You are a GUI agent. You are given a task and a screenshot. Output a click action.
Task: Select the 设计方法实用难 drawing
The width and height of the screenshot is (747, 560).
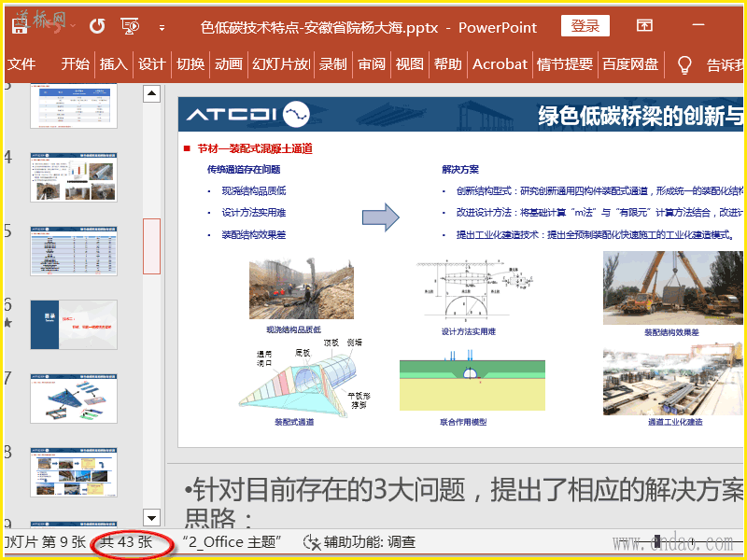tap(475, 291)
